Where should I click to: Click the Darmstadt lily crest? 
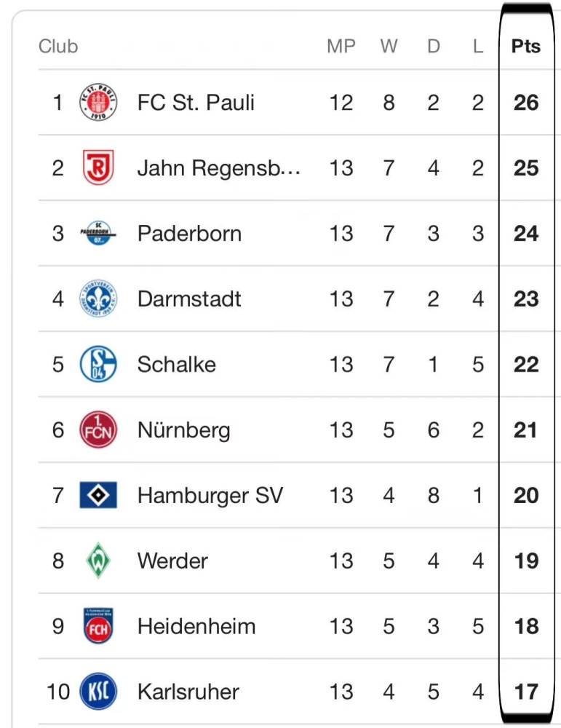click(98, 298)
